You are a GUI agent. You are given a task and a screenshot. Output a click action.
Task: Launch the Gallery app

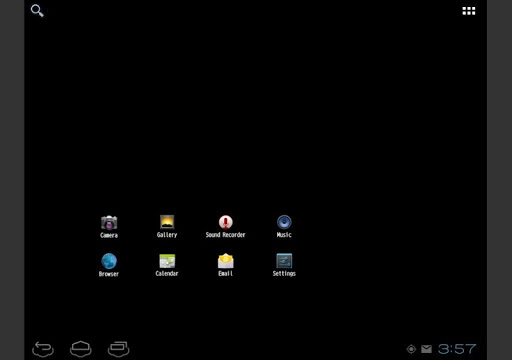[x=167, y=222]
